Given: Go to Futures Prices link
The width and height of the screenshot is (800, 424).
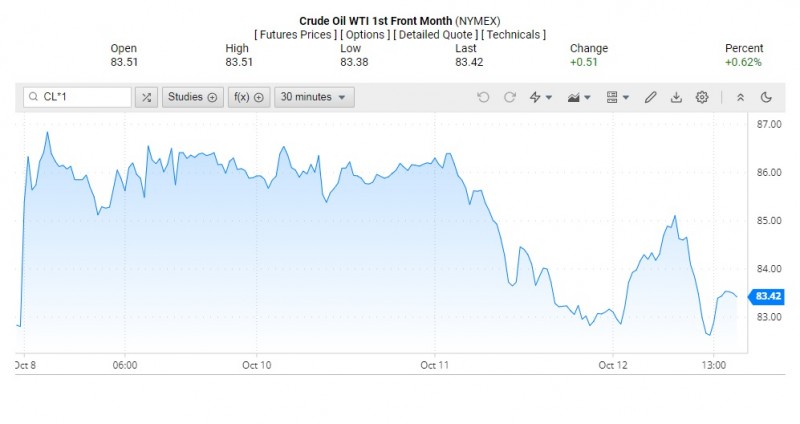Looking at the screenshot, I should tap(295, 35).
